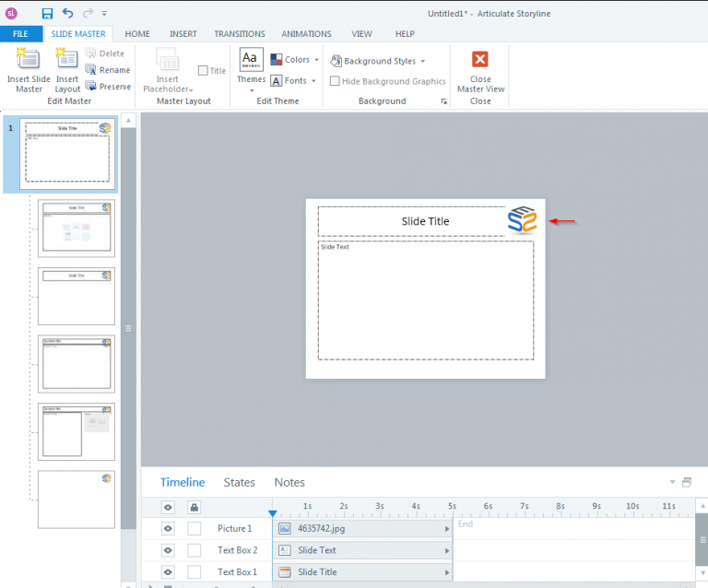Image resolution: width=708 pixels, height=588 pixels.
Task: Open the theme Fonts dropdown
Action: 293,81
